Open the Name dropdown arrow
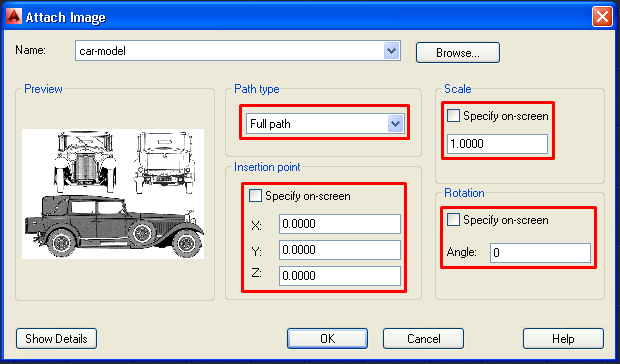 [391, 51]
